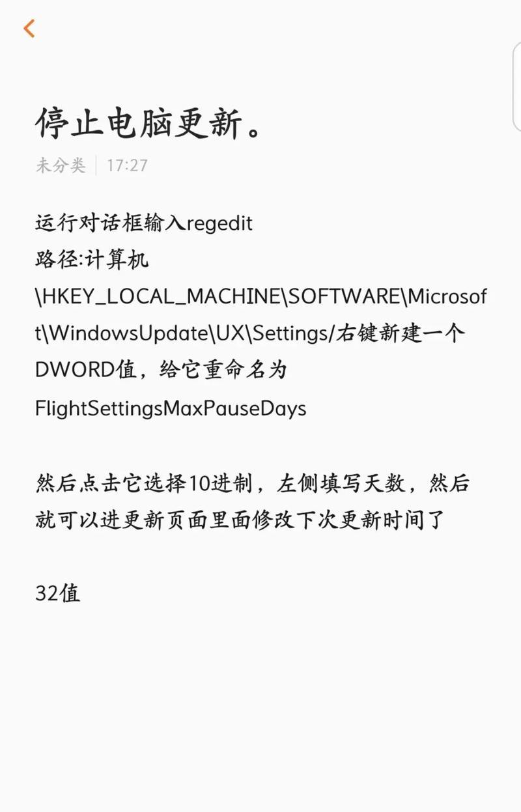
Task: Tap the HKEY_LOCAL_MACHINE text
Action: (162, 298)
